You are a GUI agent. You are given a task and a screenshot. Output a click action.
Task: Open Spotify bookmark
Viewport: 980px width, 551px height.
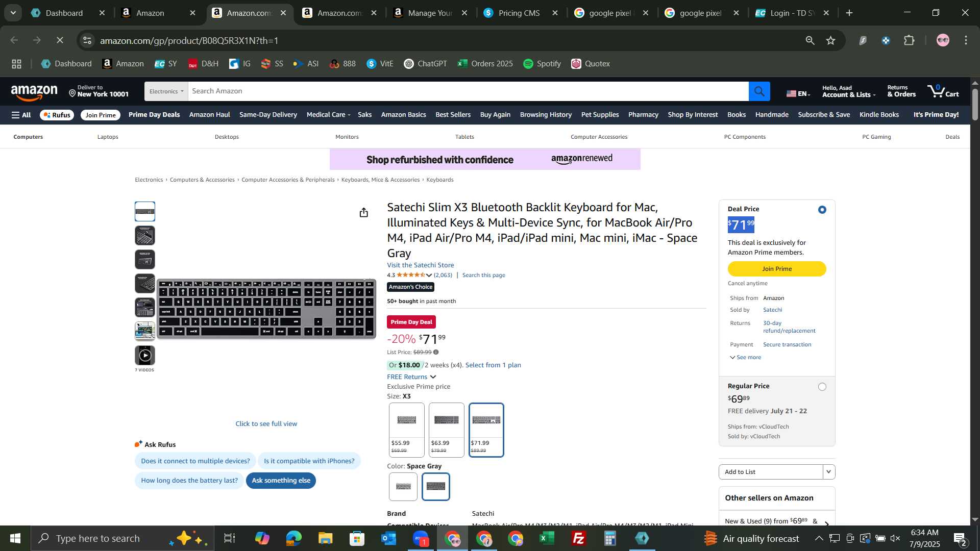[542, 64]
